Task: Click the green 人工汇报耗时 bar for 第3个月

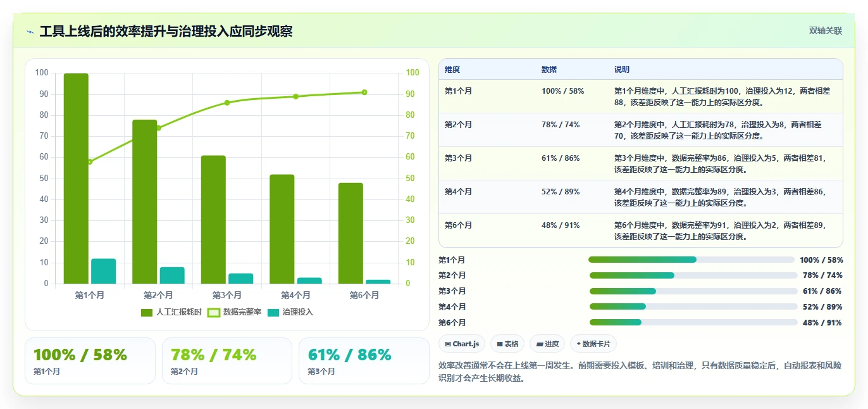Action: (x=213, y=220)
